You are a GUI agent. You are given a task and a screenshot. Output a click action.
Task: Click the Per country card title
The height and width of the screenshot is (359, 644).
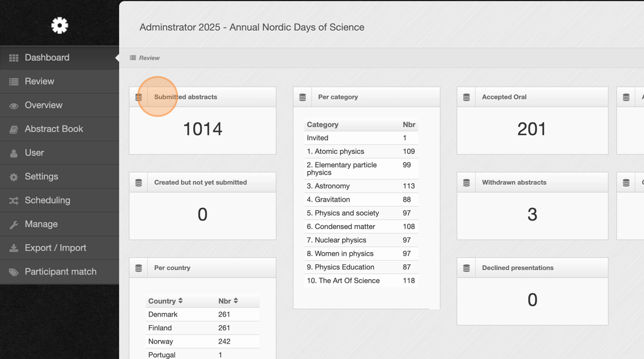[172, 268]
